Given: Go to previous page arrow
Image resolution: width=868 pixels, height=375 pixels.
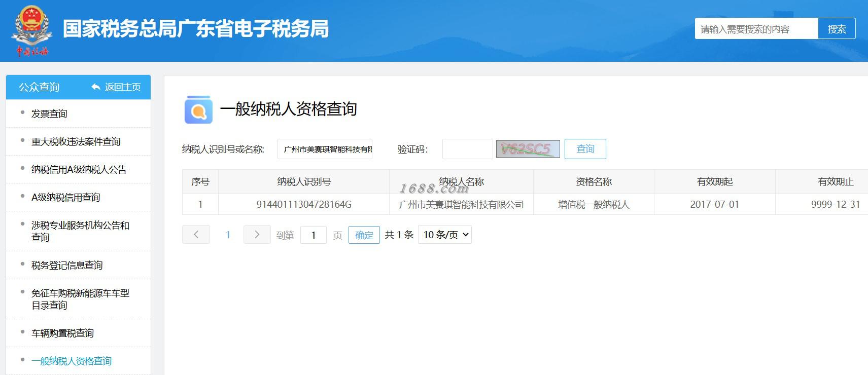Looking at the screenshot, I should coord(196,234).
